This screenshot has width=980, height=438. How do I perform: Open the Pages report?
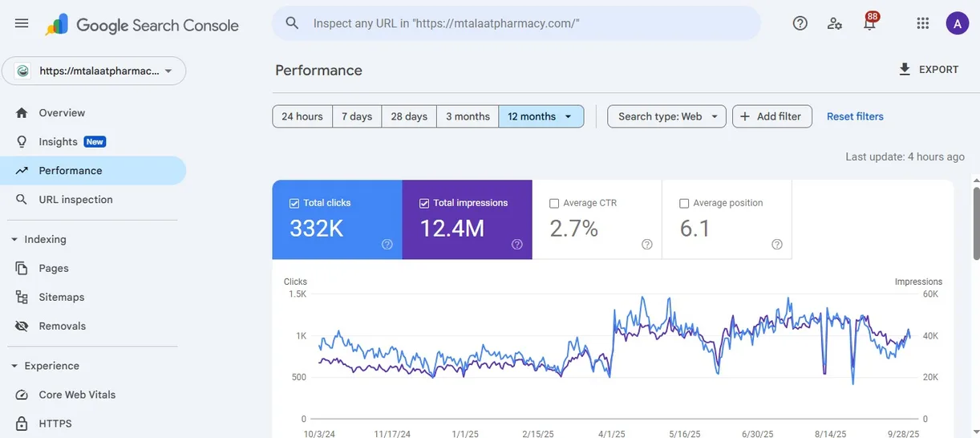(x=93, y=269)
